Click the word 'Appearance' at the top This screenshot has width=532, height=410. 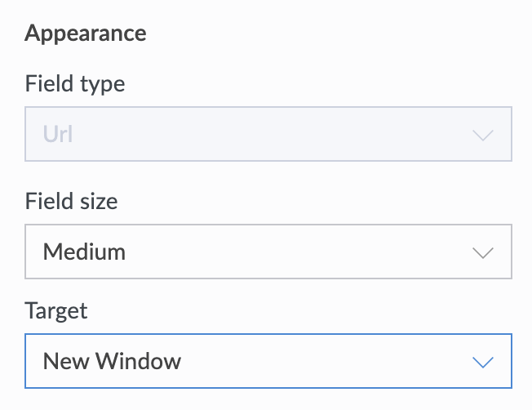86,33
